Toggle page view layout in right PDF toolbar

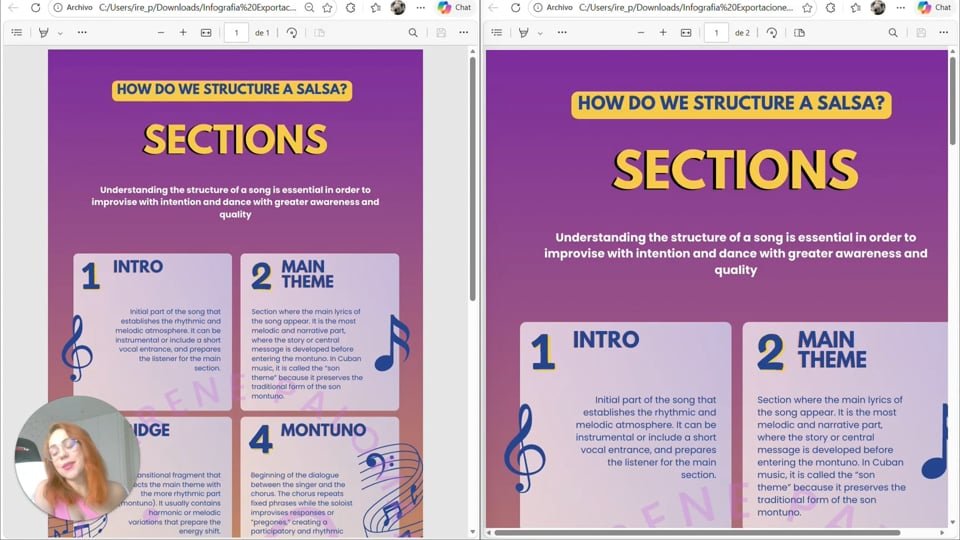point(799,32)
